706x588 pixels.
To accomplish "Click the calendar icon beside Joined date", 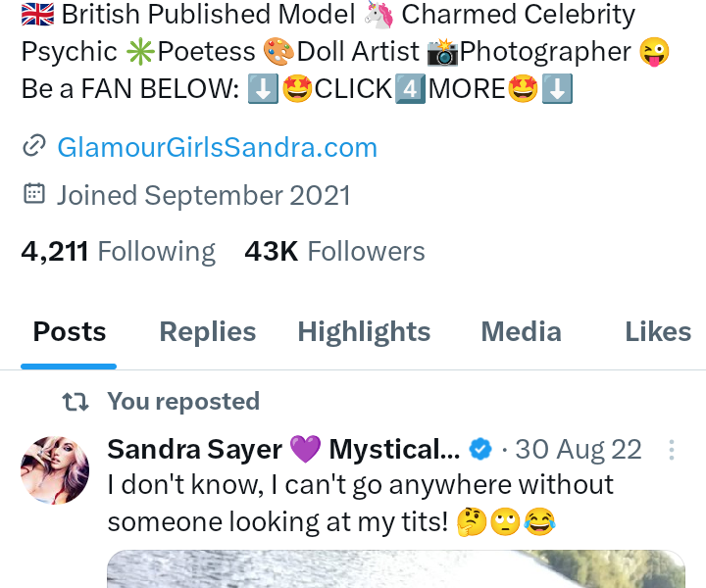I will pyautogui.click(x=34, y=194).
